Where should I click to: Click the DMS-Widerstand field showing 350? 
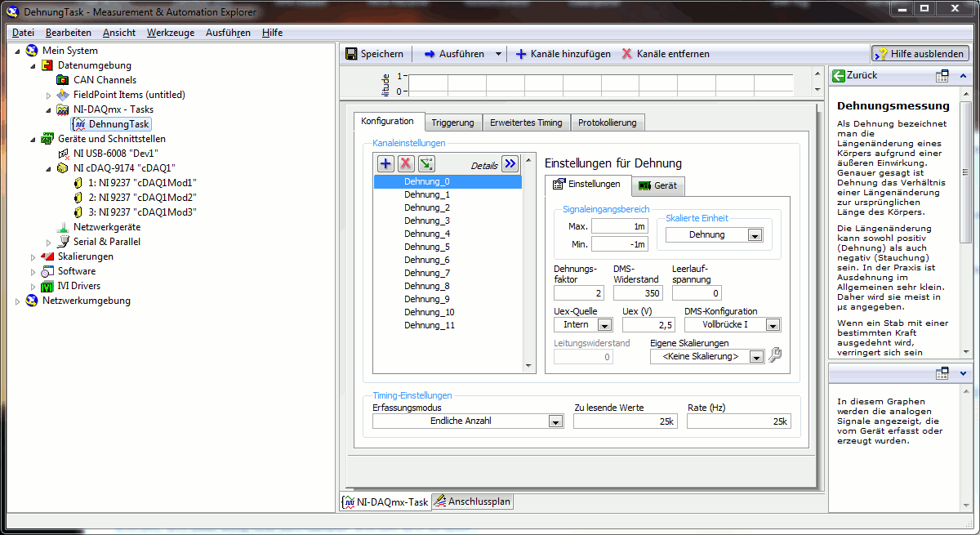pos(639,292)
